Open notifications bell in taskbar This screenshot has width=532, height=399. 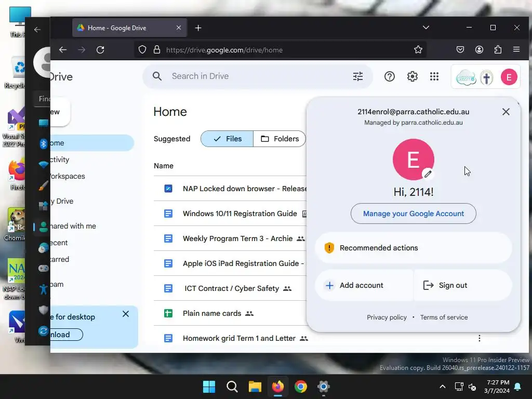pyautogui.click(x=518, y=387)
